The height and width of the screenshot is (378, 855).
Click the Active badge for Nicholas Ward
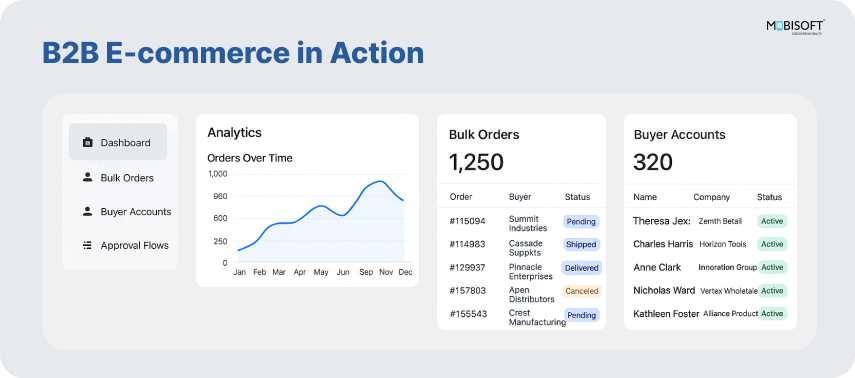[772, 291]
